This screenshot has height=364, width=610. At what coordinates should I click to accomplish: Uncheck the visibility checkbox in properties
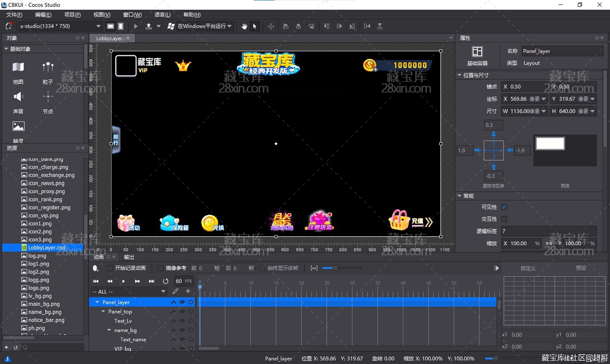pyautogui.click(x=504, y=207)
